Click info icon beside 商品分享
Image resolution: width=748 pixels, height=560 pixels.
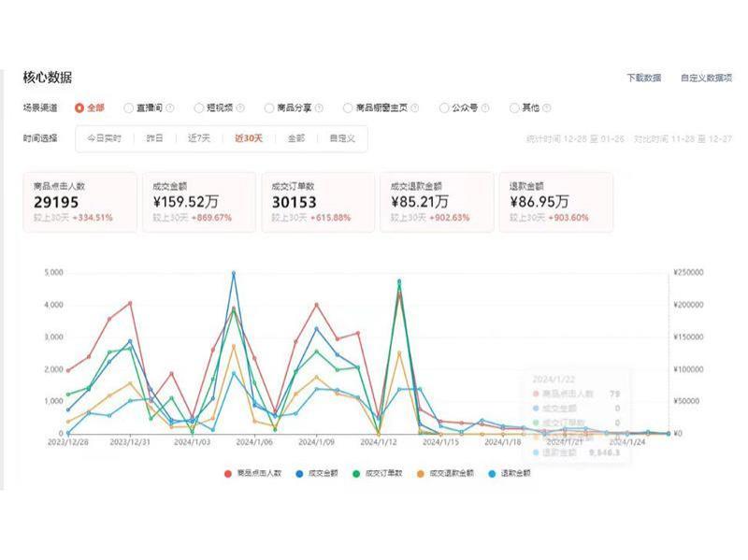click(321, 108)
